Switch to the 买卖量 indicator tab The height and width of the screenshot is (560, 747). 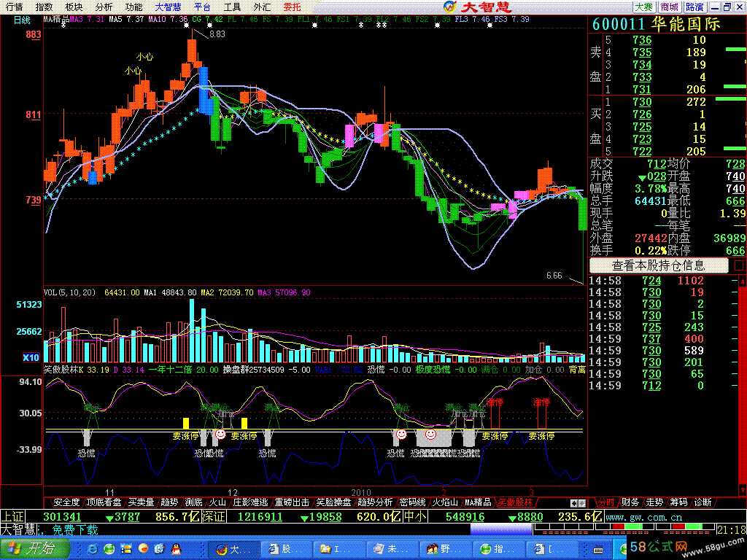pyautogui.click(x=141, y=502)
